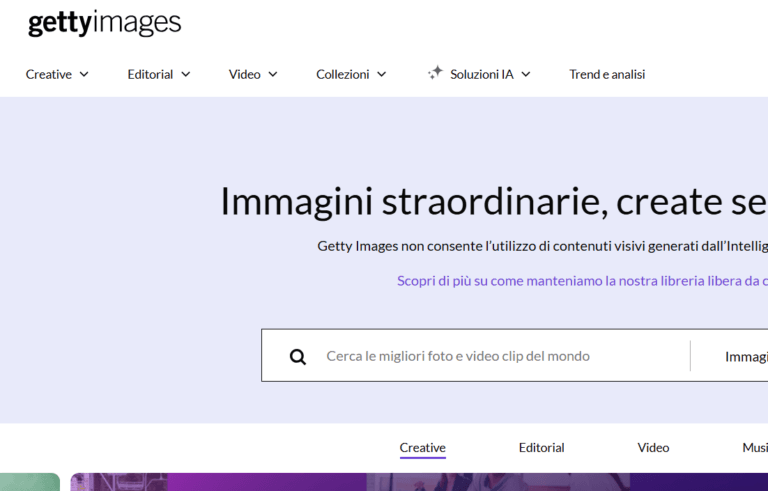768x491 pixels.
Task: Go to Trend e analisi page
Action: [x=607, y=74]
